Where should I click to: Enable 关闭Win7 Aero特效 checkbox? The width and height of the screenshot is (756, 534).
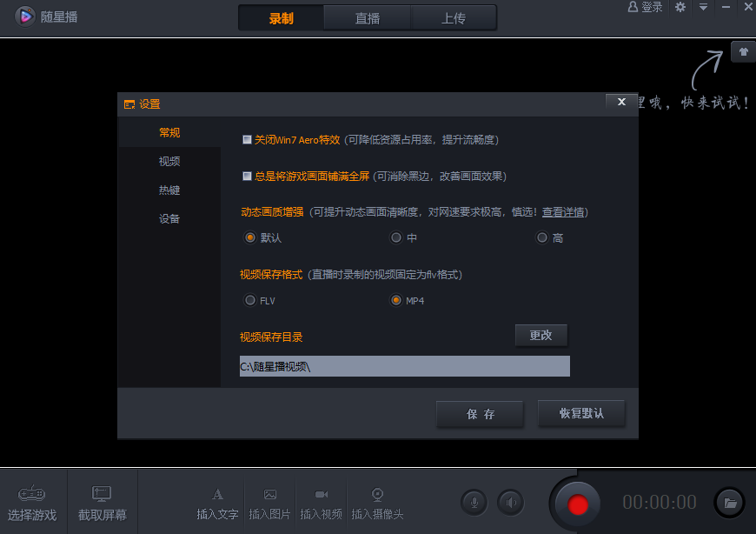tap(247, 140)
